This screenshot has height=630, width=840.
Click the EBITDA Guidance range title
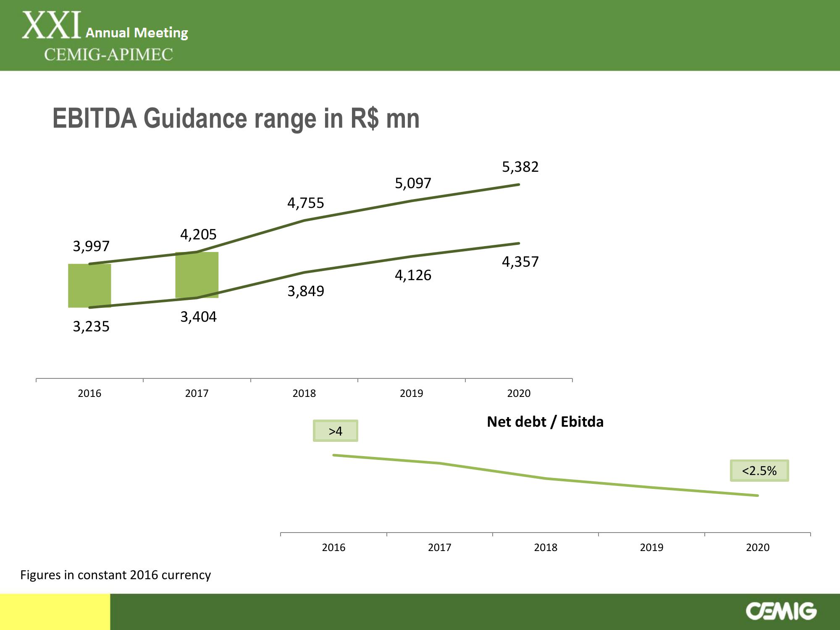pos(236,118)
